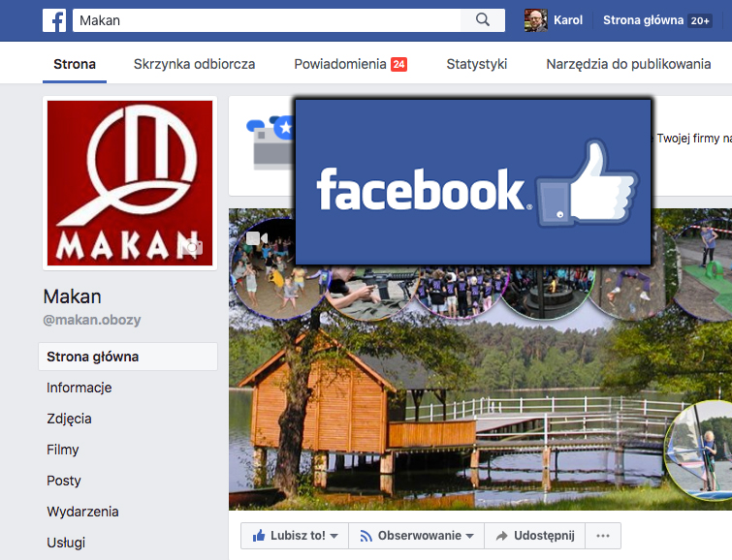
Task: Open Posty in the sidebar
Action: pos(64,481)
